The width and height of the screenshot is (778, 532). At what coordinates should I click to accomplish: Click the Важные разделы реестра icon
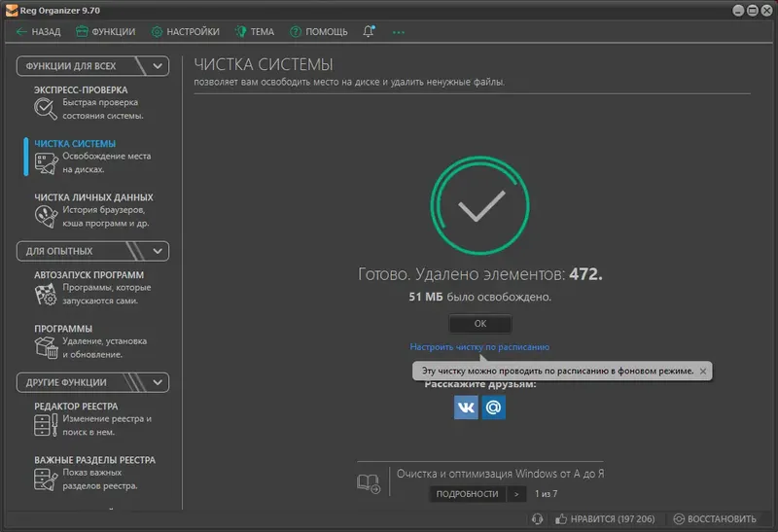[46, 479]
